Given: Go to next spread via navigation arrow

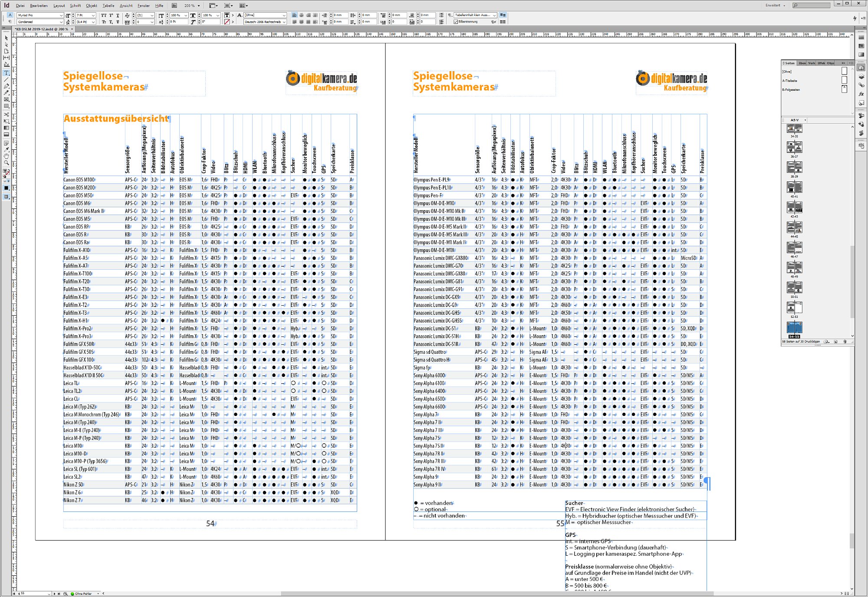Looking at the screenshot, I should point(54,594).
